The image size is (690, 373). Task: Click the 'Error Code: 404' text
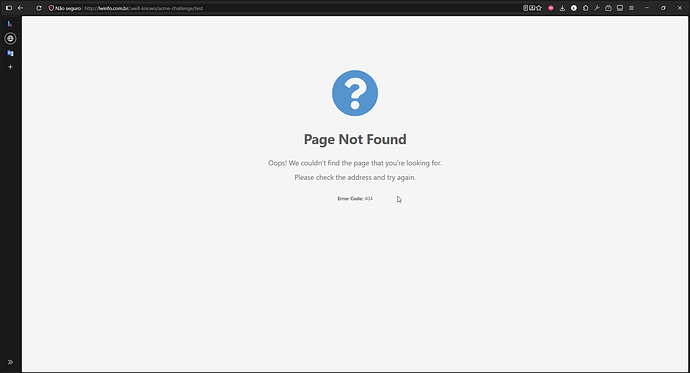[x=355, y=198]
